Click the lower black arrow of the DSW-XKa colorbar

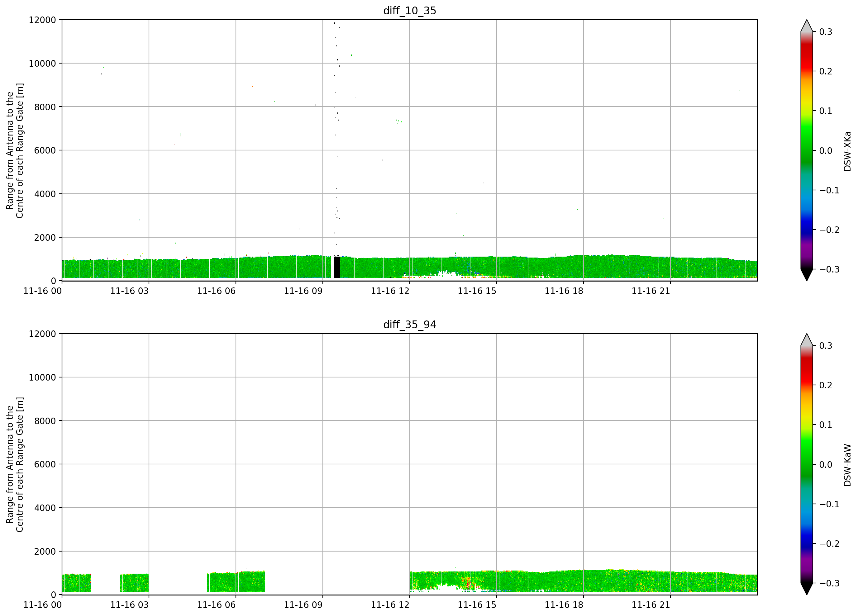point(807,275)
